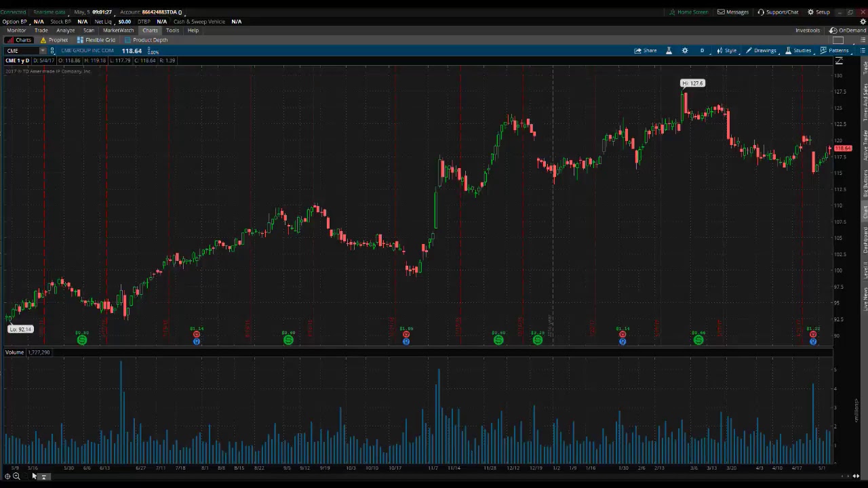
Task: Open Level II sidebar tab
Action: [865, 270]
